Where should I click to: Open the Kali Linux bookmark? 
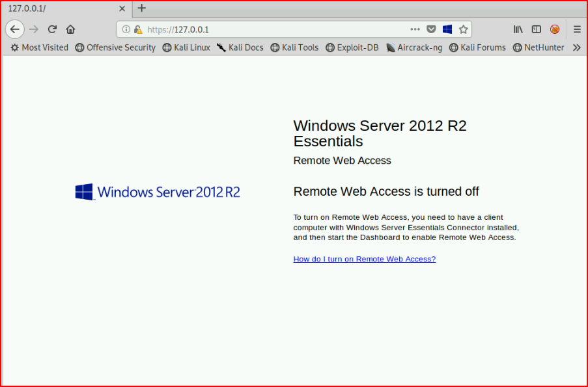point(186,47)
